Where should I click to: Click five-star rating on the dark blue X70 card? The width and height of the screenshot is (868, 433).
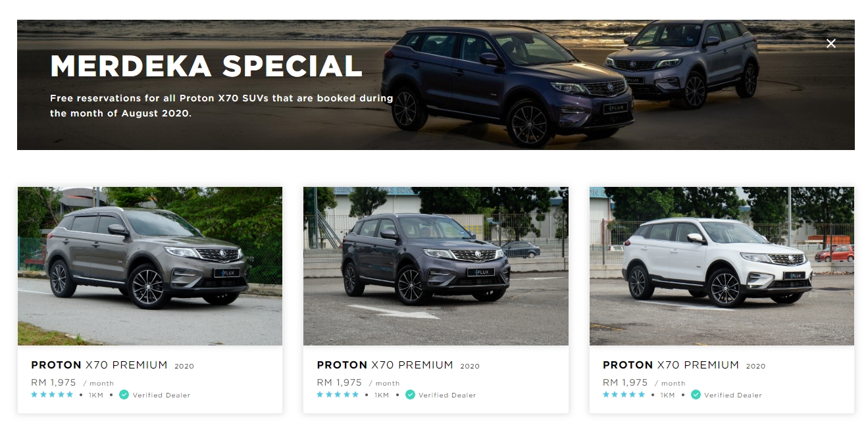point(338,395)
